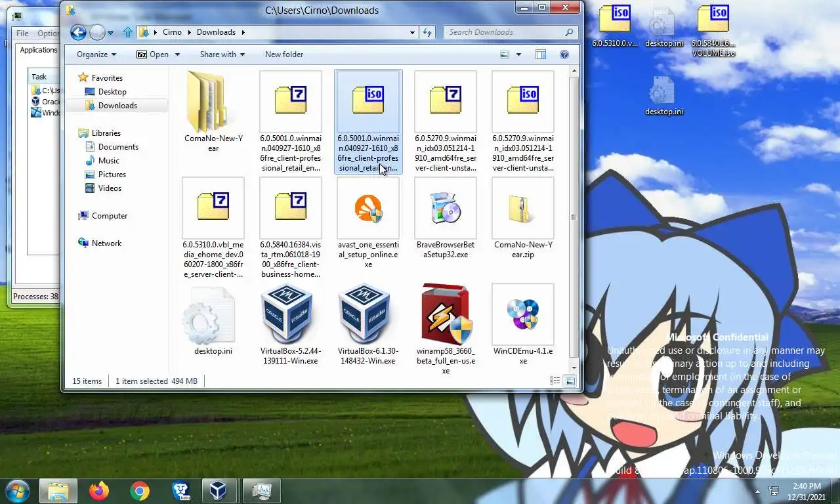Launch Firefox from the taskbar
The height and width of the screenshot is (504, 840).
click(x=99, y=491)
